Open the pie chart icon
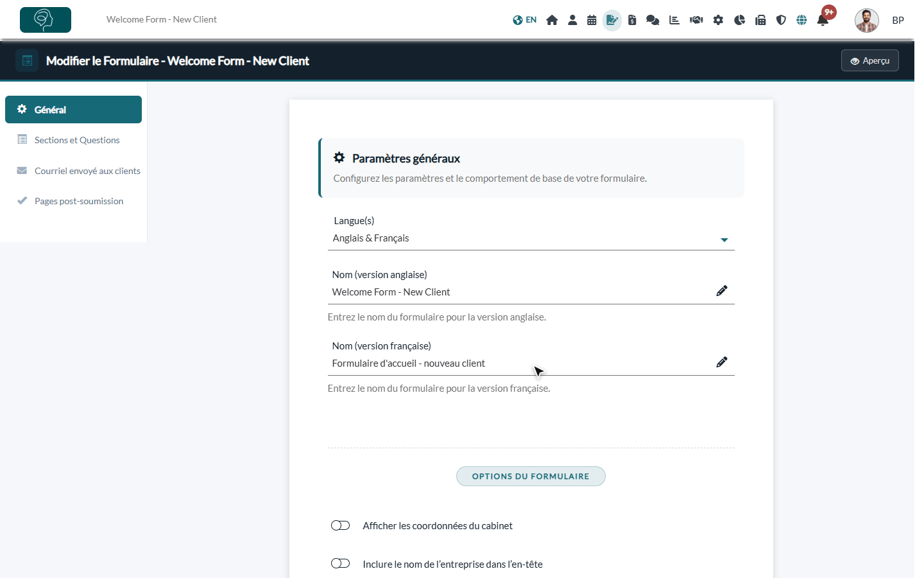Viewport: 924px width, 578px height. tap(739, 20)
